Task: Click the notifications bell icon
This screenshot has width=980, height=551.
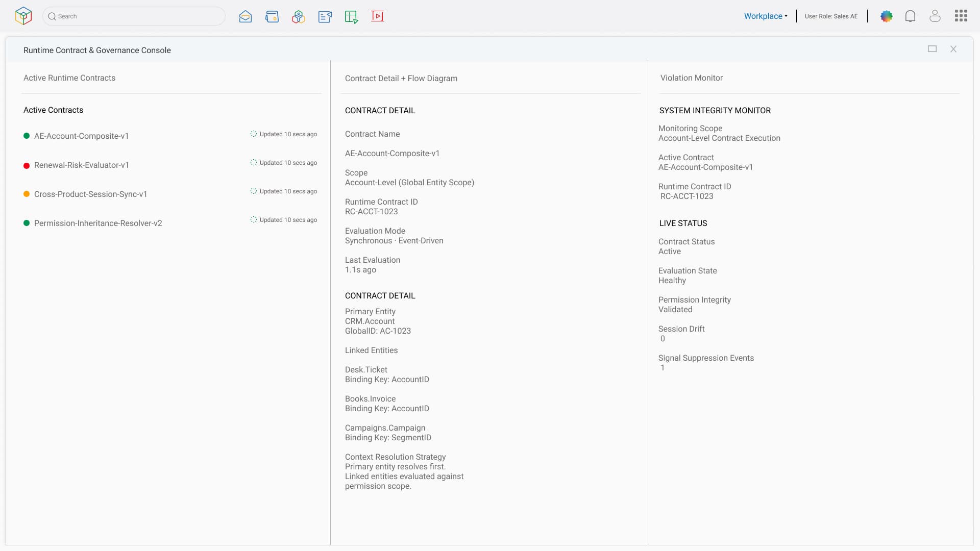Action: 911,16
